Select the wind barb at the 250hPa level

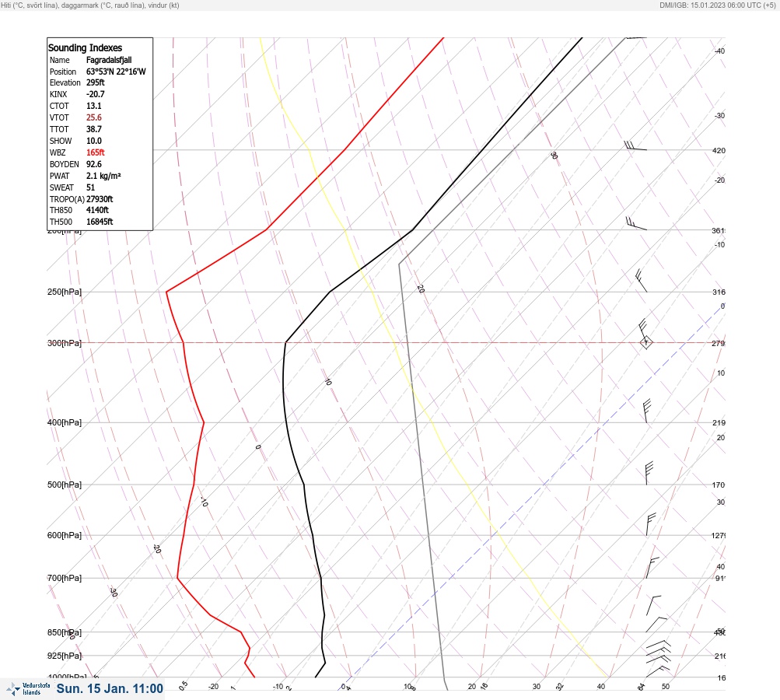pyautogui.click(x=642, y=281)
